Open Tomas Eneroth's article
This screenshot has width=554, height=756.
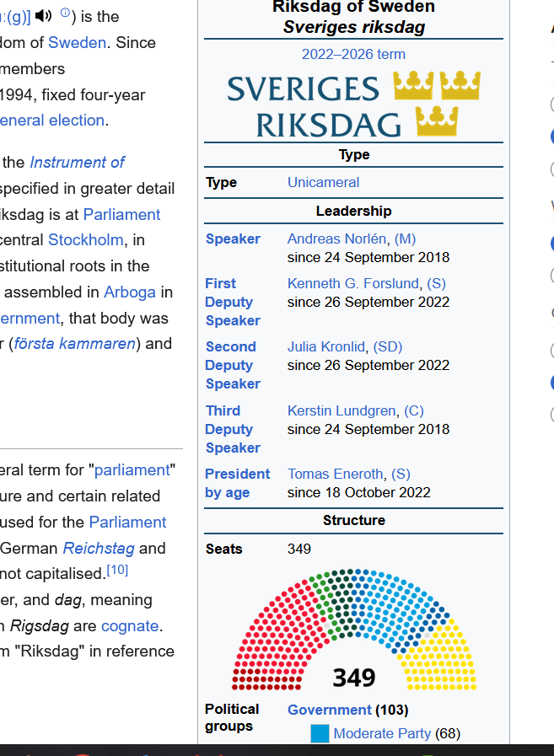click(336, 474)
